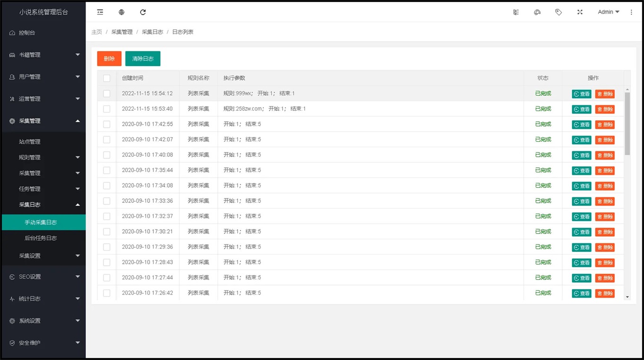The width and height of the screenshot is (644, 360).
Task: Open the Admin user dropdown
Action: pyautogui.click(x=608, y=12)
